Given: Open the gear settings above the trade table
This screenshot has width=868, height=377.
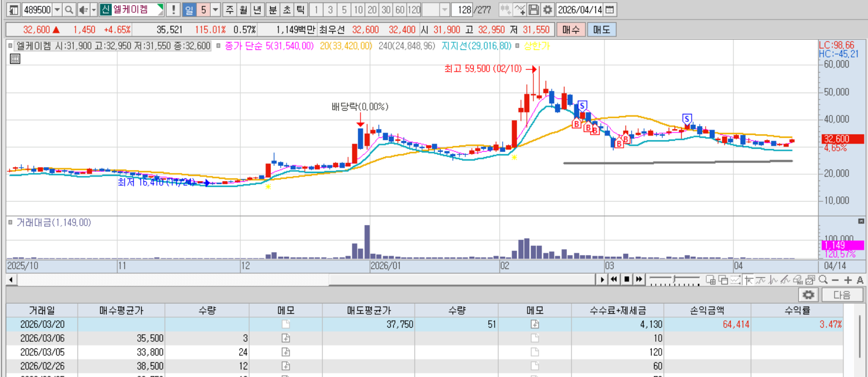Looking at the screenshot, I should [x=809, y=295].
